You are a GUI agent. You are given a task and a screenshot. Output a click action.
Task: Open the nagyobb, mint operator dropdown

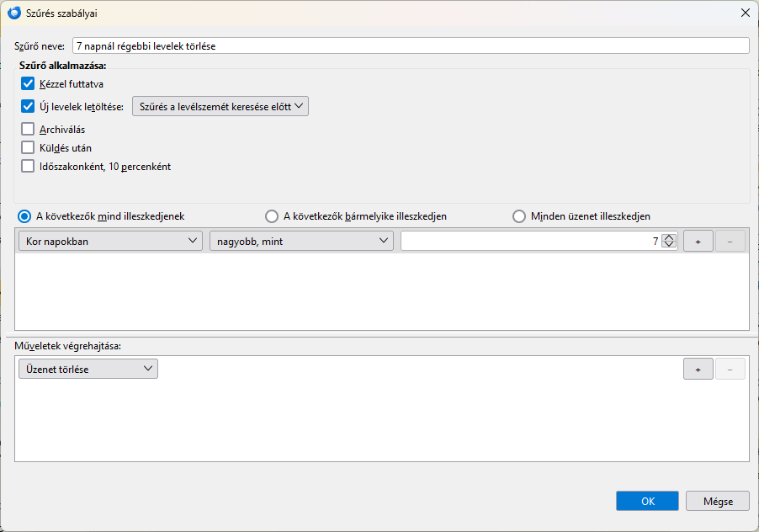(x=301, y=241)
